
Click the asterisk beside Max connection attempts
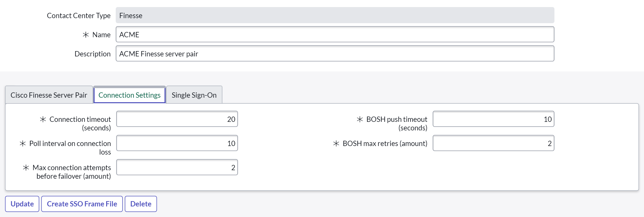26,168
